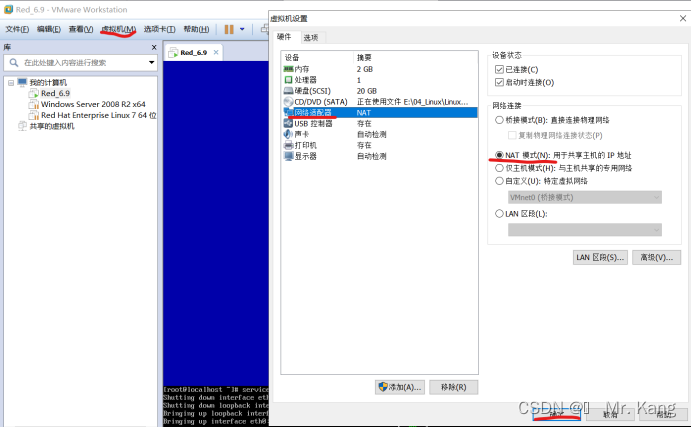The image size is (691, 427).
Task: Close the Red_6.9 VM tab
Action: [x=216, y=52]
